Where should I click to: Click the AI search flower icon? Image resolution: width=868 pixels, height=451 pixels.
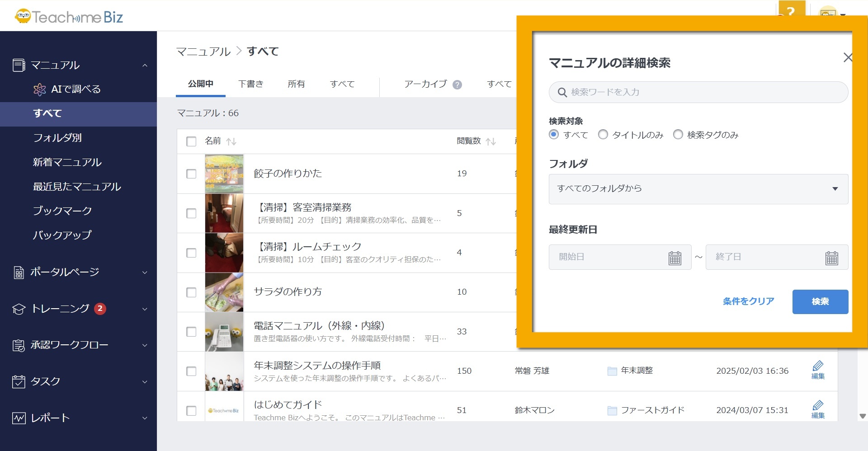40,89
